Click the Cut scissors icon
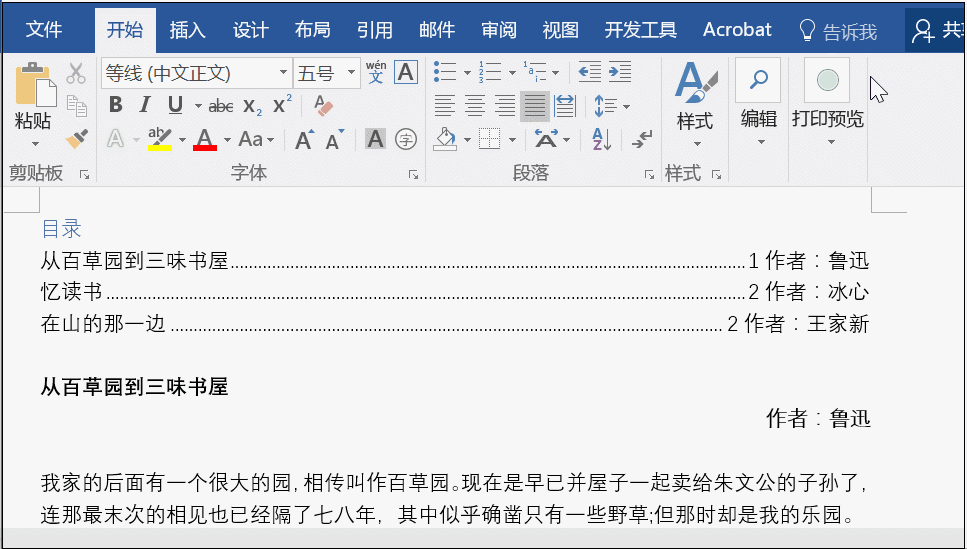 click(76, 73)
